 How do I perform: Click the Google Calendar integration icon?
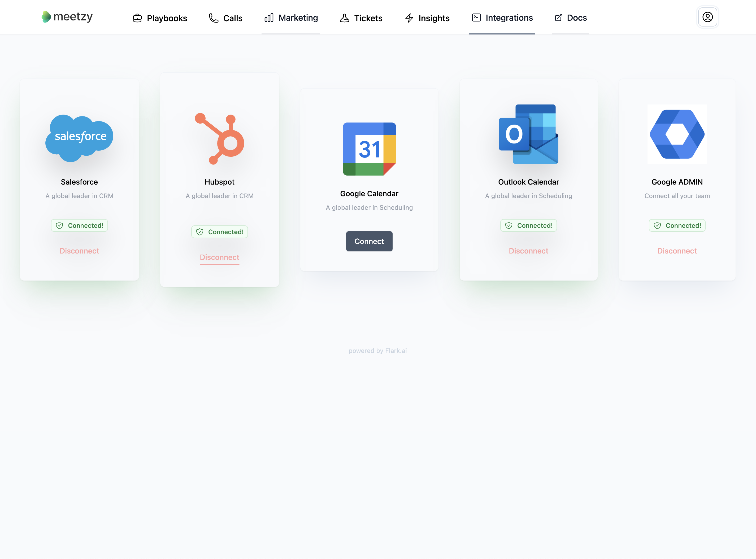coord(369,148)
